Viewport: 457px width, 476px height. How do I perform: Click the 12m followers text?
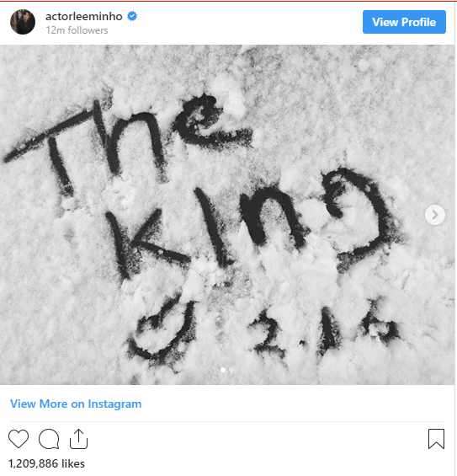click(77, 30)
